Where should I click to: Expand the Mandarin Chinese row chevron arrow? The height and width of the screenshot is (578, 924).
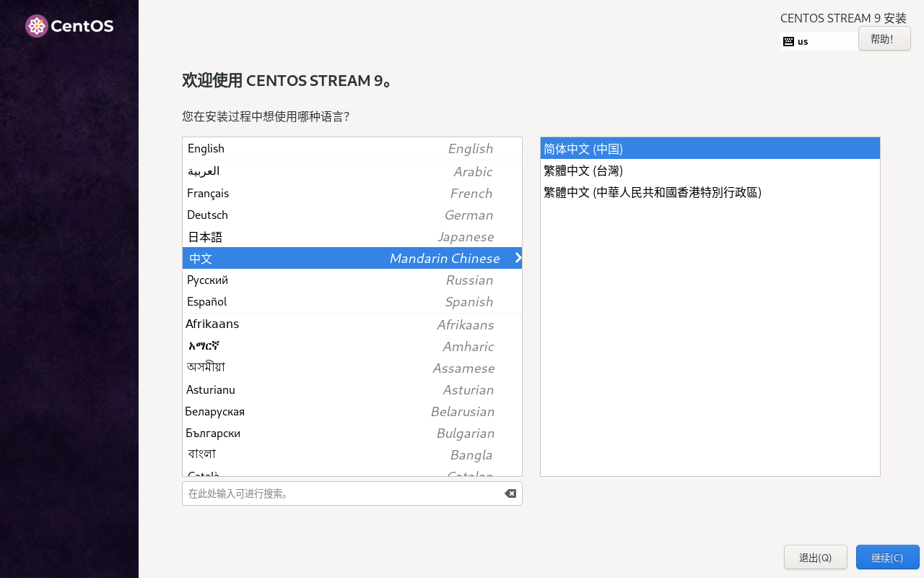point(518,258)
